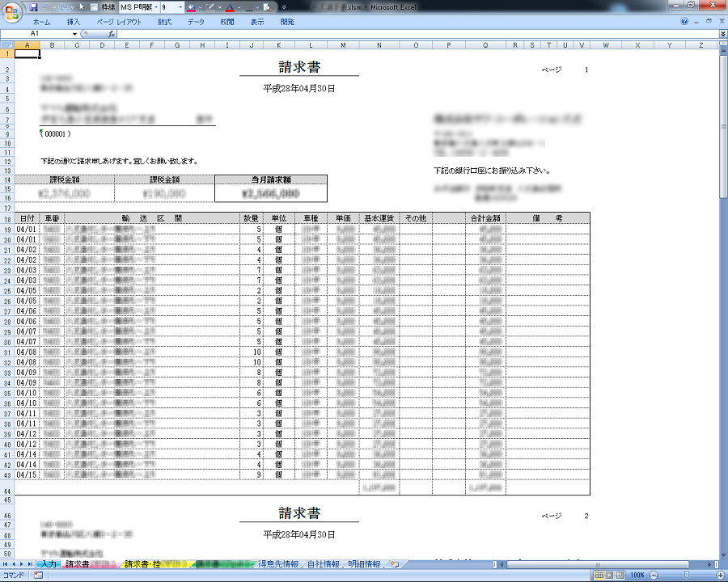Image resolution: width=728 pixels, height=582 pixels.
Task: Click the insert function fx icon
Action: coord(112,34)
